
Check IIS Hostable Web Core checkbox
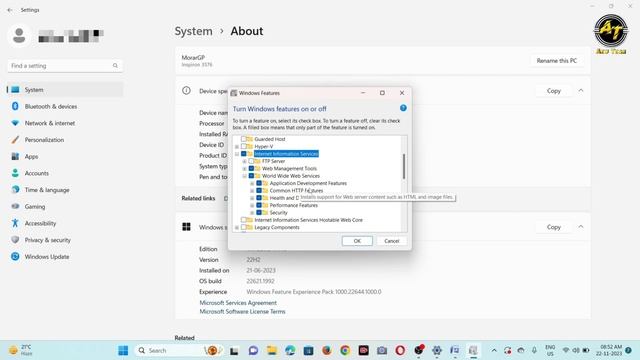tap(244, 220)
